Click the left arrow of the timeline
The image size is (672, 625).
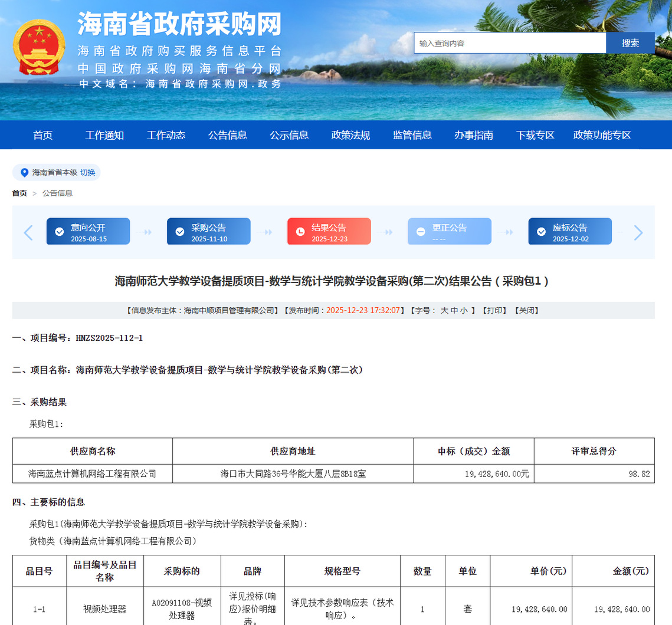28,233
